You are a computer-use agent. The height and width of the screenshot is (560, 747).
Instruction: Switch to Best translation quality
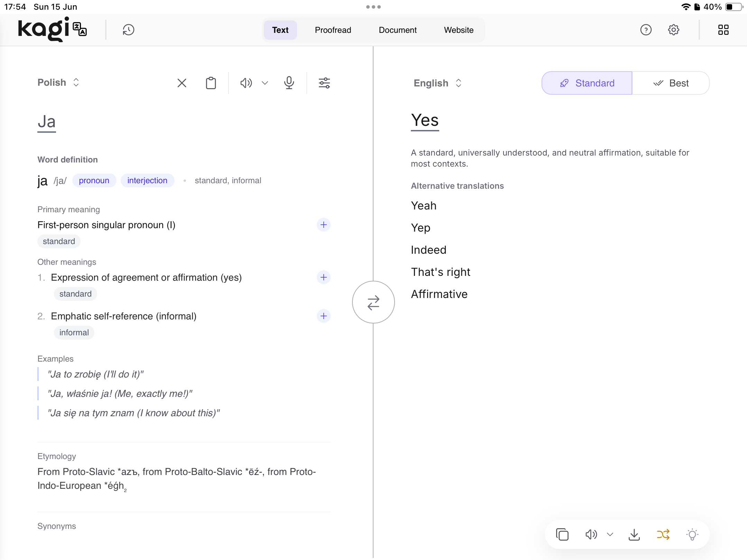pyautogui.click(x=671, y=83)
